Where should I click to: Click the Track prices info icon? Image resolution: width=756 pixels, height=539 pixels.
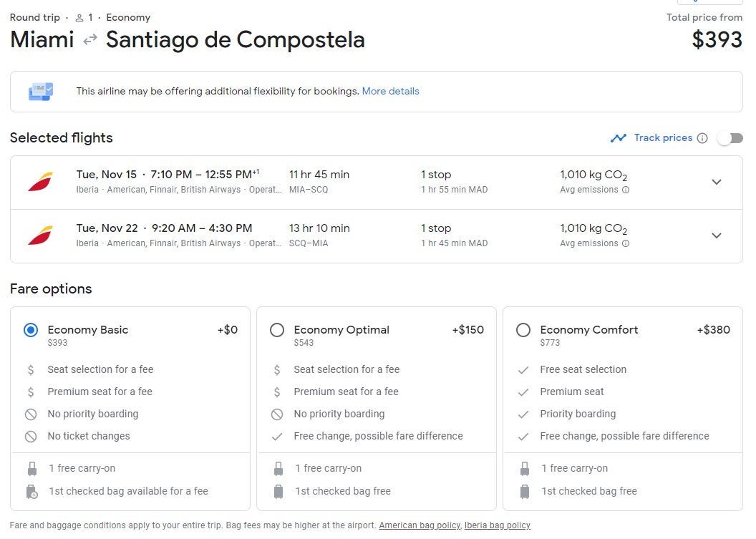(x=702, y=138)
